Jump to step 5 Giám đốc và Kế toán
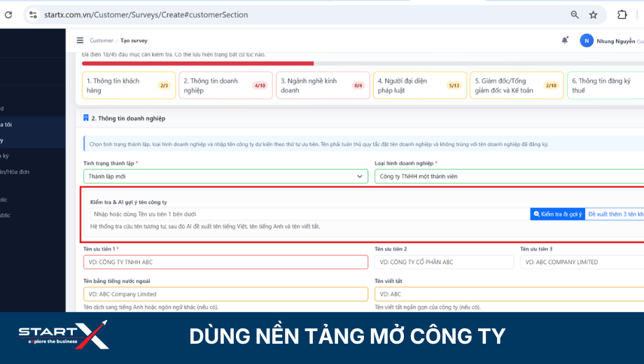The width and height of the screenshot is (644, 364). (x=517, y=85)
